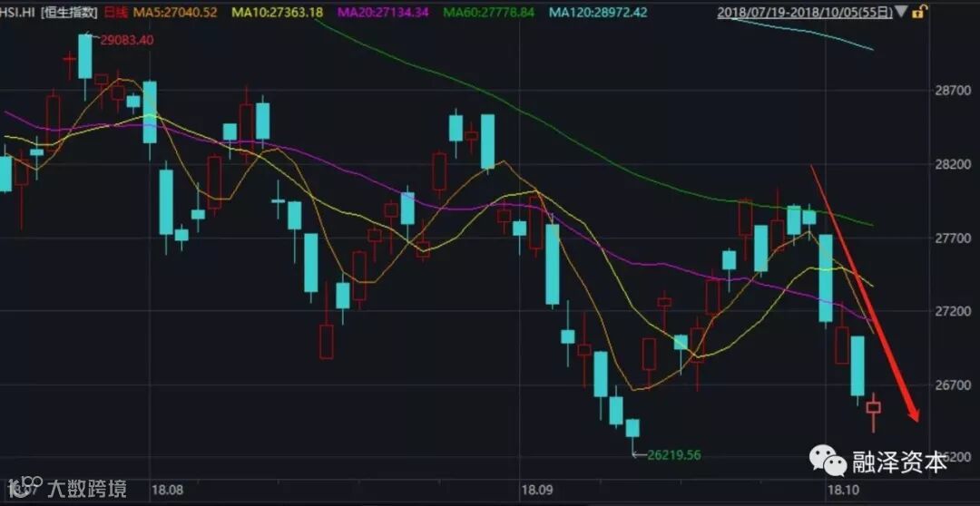980x506 pixels.
Task: Click the 18.09 date axis label
Action: click(x=535, y=490)
